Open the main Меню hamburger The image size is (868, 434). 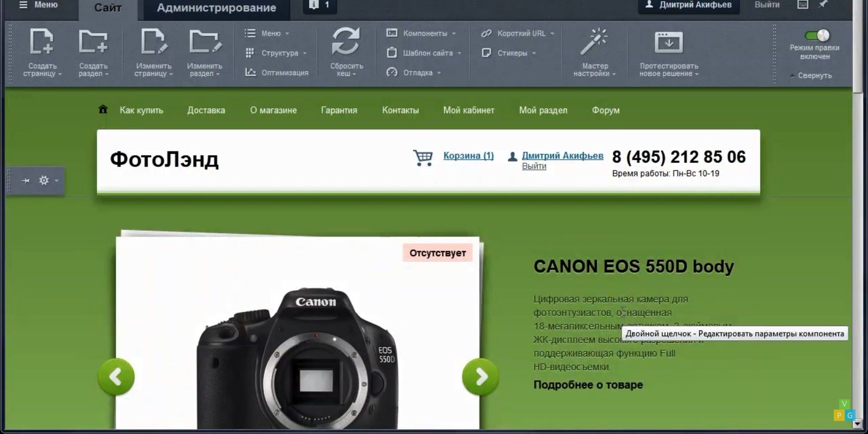pyautogui.click(x=38, y=5)
